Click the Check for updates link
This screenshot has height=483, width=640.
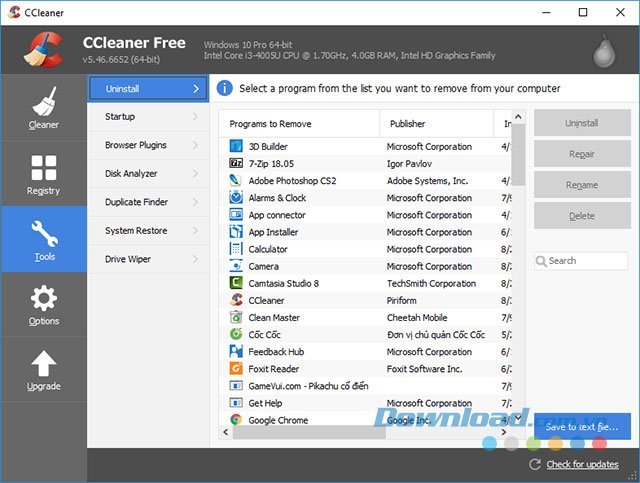coord(582,464)
